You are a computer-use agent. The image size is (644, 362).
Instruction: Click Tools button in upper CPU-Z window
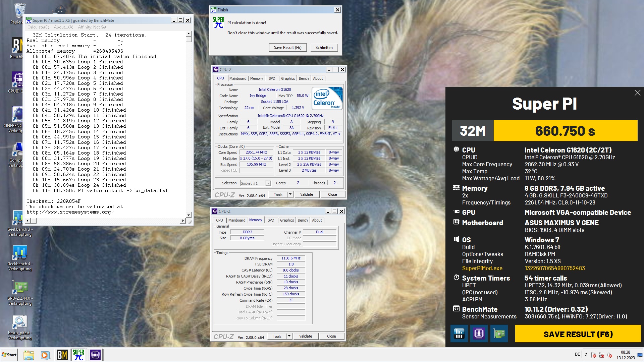(278, 194)
